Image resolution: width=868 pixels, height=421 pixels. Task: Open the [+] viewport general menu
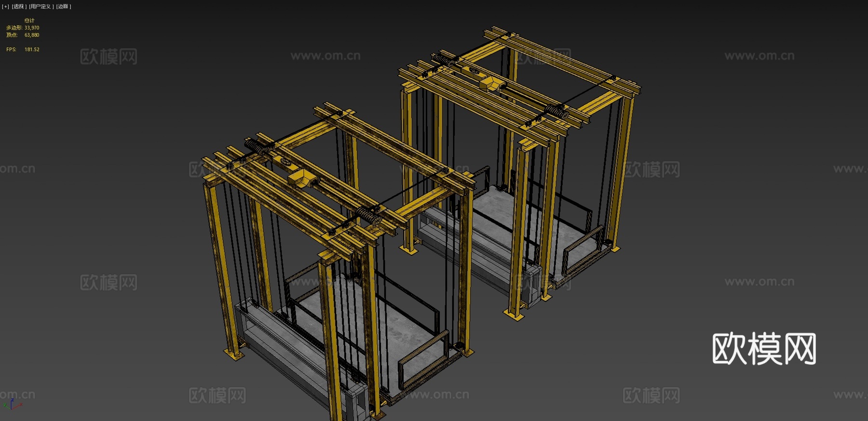tap(6, 7)
